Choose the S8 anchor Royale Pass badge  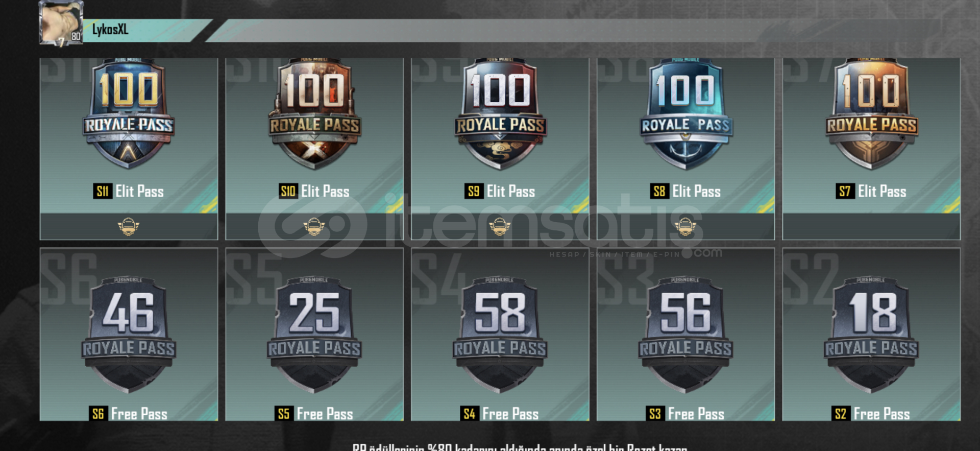tap(686, 114)
